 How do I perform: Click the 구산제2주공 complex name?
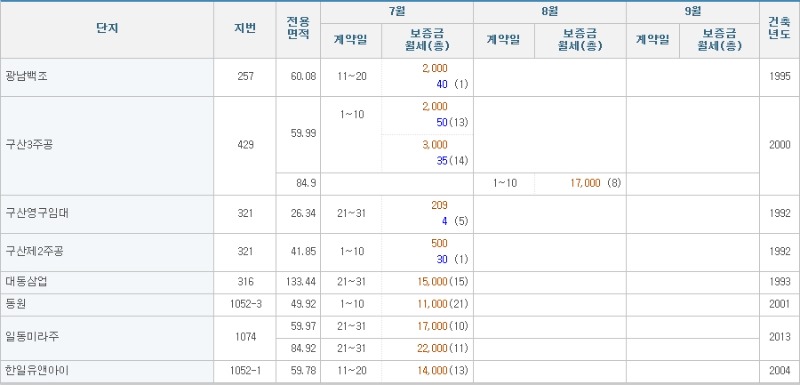coord(35,251)
